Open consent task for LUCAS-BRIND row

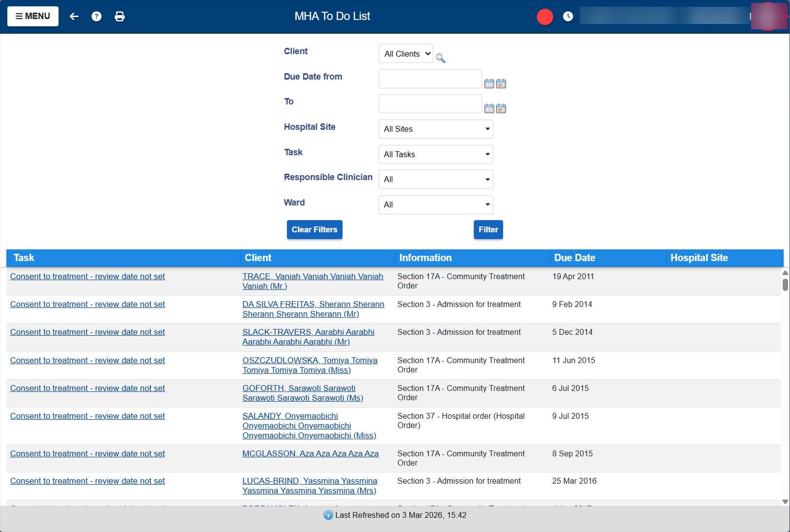tap(87, 481)
